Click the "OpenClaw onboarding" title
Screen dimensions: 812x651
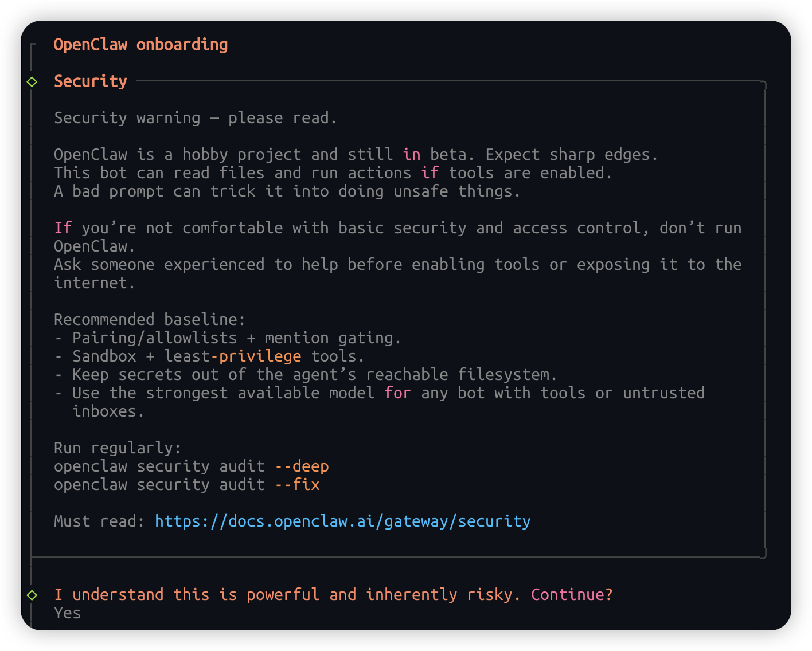[x=140, y=45]
